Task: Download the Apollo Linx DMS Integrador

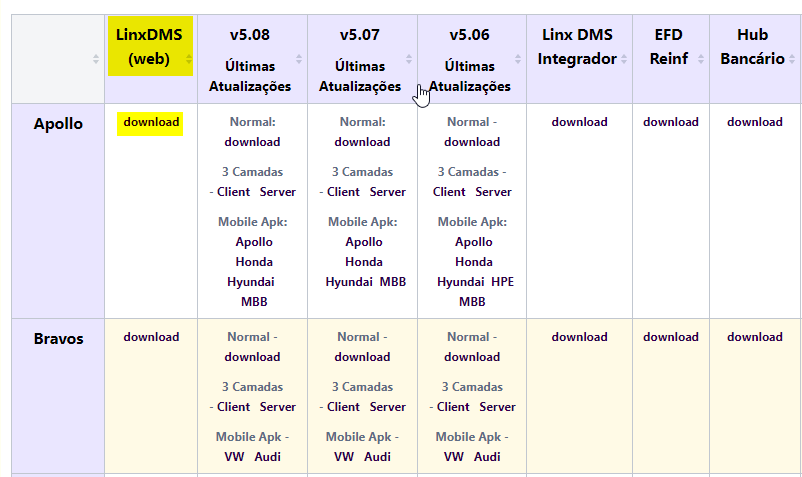Action: [x=579, y=122]
